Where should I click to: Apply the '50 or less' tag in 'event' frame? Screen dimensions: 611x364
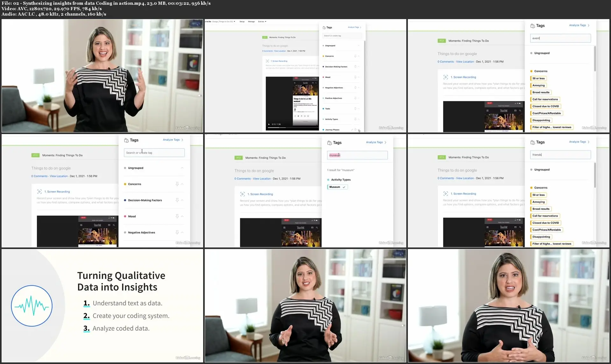pyautogui.click(x=538, y=78)
